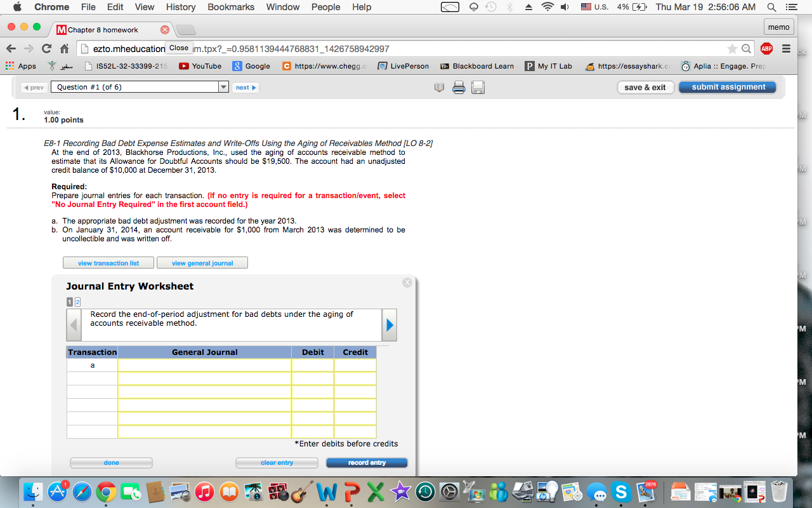Print the assignment page

point(459,87)
